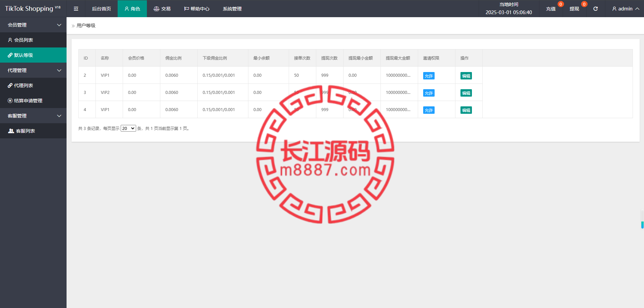Select 默认等级 in the sidebar
The width and height of the screenshot is (644, 308).
33,55
